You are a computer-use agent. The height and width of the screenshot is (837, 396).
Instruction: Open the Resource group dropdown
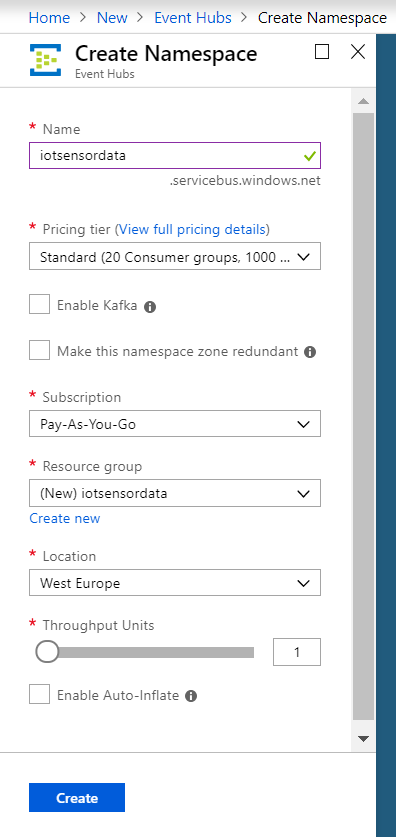[x=175, y=493]
